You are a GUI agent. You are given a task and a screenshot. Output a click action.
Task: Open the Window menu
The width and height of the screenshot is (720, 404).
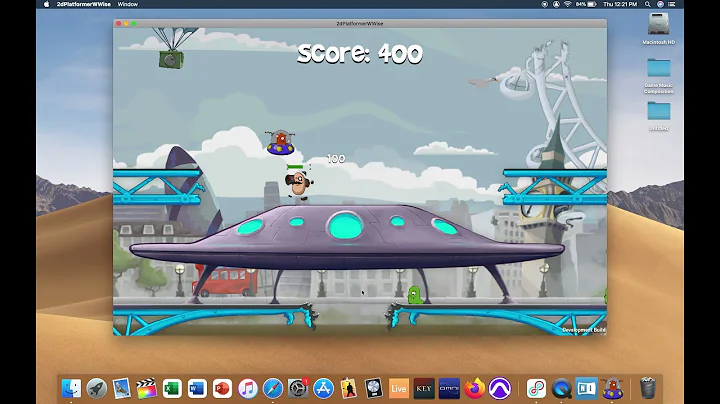coord(128,4)
